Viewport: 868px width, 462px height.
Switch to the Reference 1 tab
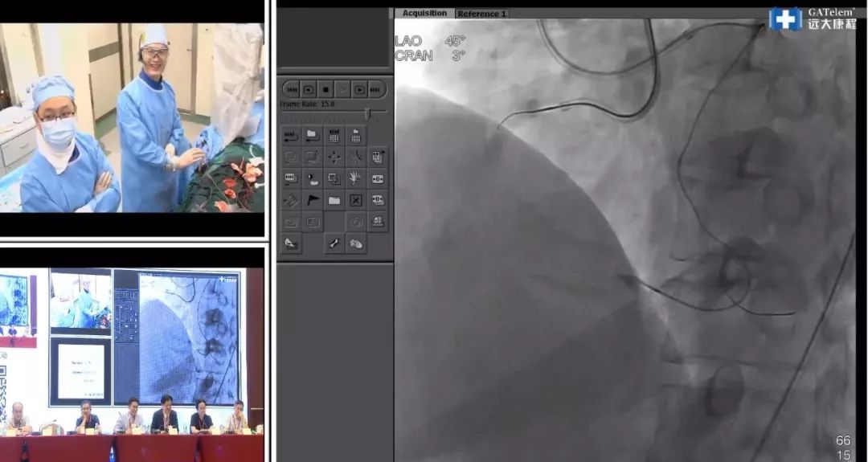point(481,14)
